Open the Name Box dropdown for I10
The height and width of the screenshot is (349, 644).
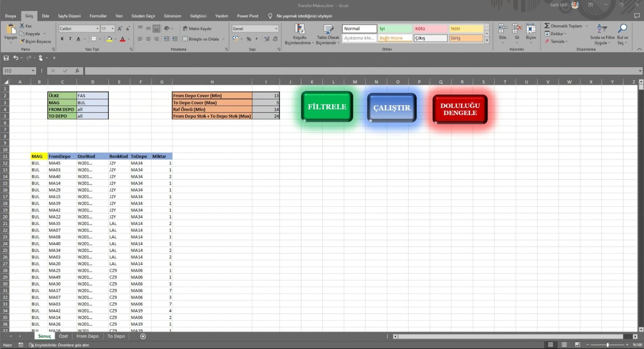point(33,71)
